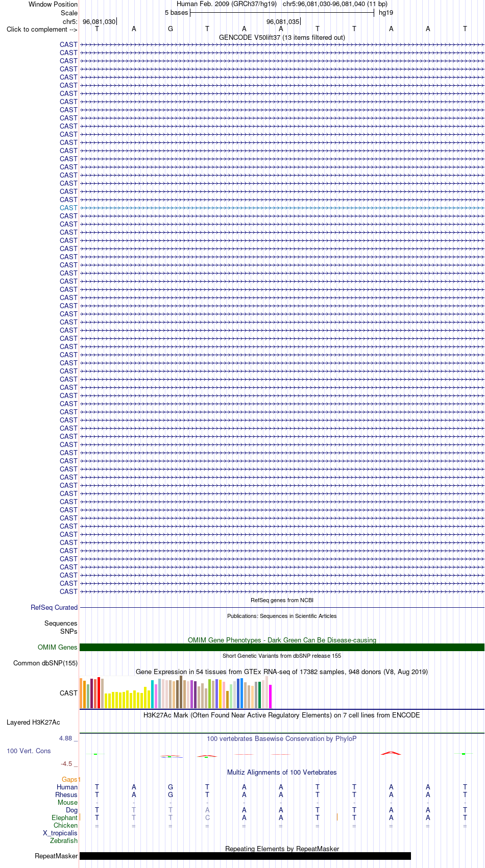This screenshot has width=485, height=868.
Task: Click the 'SNPs' track label
Action: coord(69,631)
